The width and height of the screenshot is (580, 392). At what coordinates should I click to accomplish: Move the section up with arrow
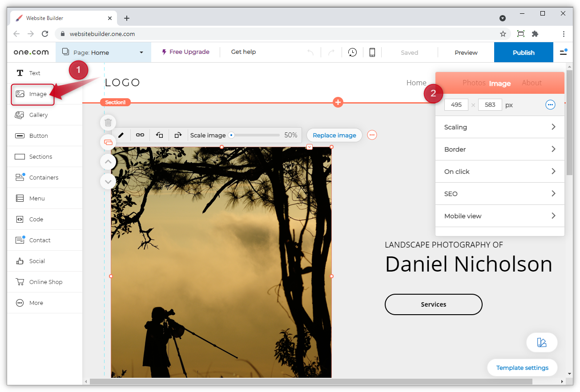[108, 162]
